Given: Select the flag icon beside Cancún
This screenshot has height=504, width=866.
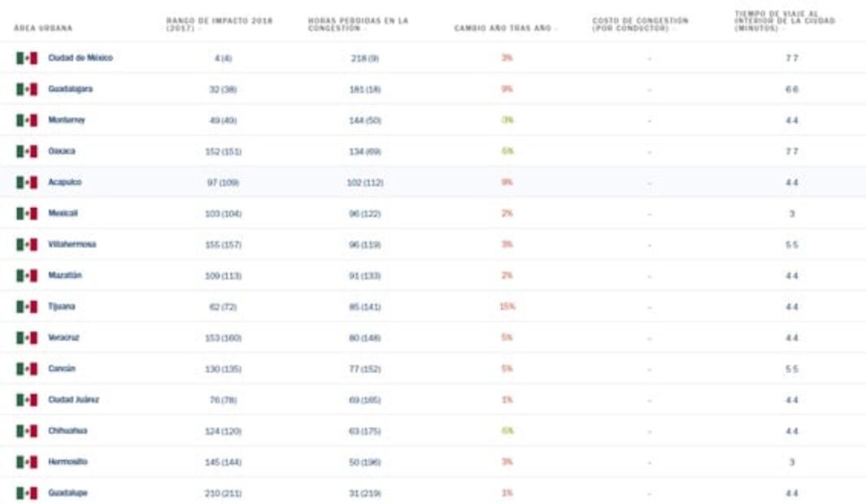Looking at the screenshot, I should click(x=27, y=369).
